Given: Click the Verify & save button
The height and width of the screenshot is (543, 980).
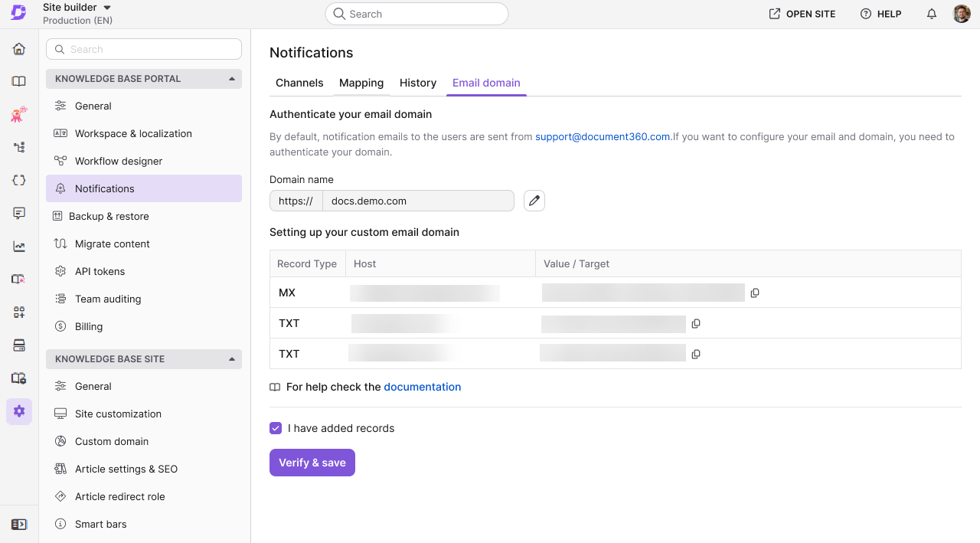Looking at the screenshot, I should tap(312, 463).
